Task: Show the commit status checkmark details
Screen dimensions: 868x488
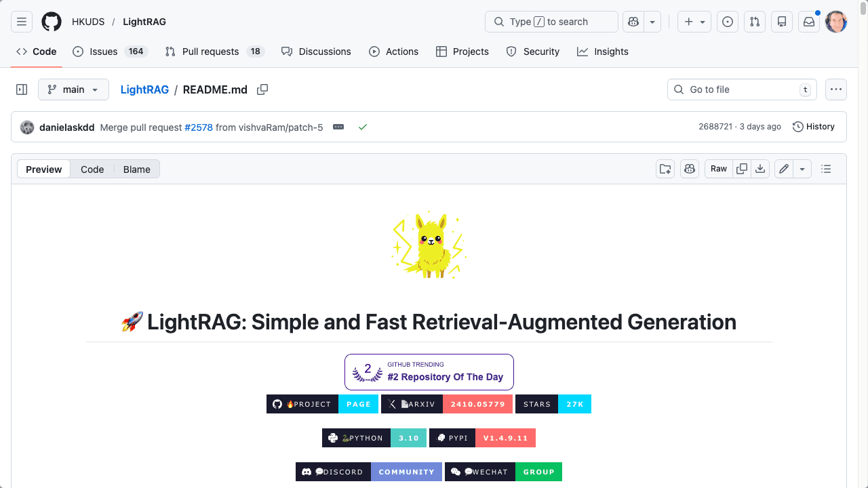Action: [x=363, y=127]
